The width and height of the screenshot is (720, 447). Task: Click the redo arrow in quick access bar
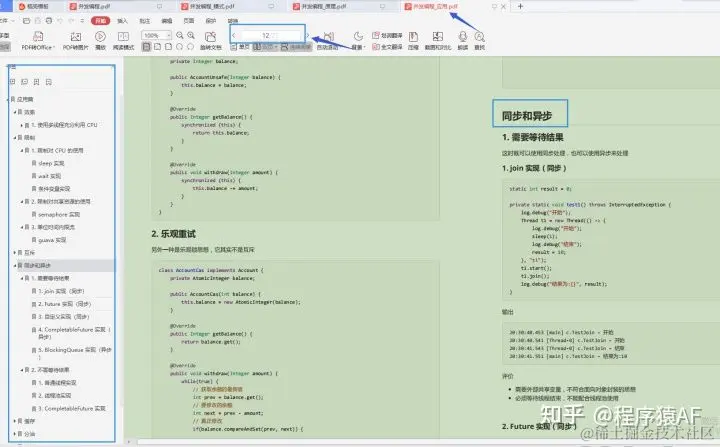[x=71, y=21]
